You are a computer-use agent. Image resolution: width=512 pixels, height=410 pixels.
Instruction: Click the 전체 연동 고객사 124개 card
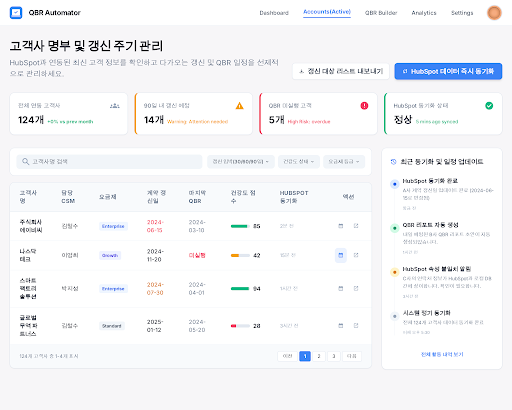click(69, 114)
